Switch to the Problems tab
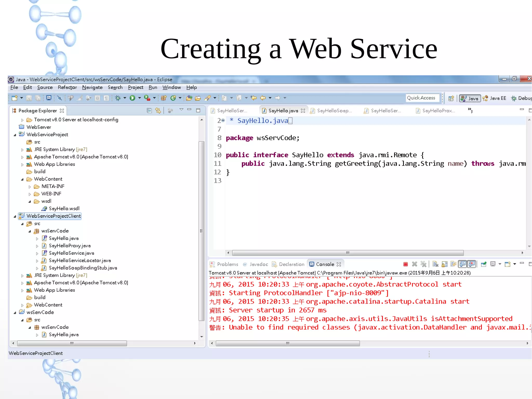 click(x=227, y=264)
